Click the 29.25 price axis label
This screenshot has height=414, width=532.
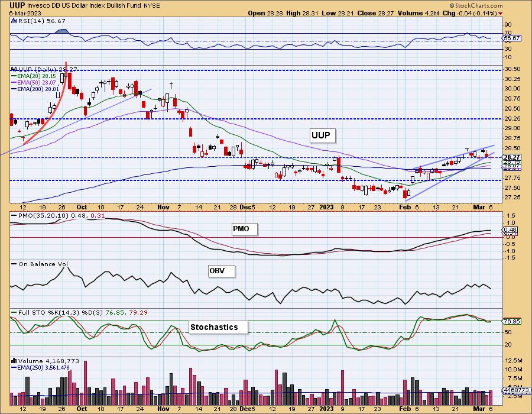pos(512,119)
